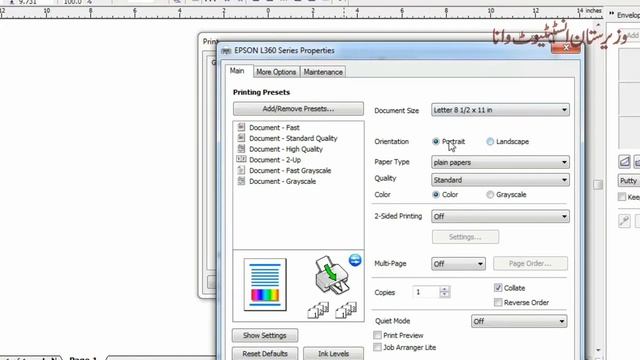Screen dimensions: 640x360
Task: Click the Document - Fast Grayscale icon
Action: coord(241,170)
